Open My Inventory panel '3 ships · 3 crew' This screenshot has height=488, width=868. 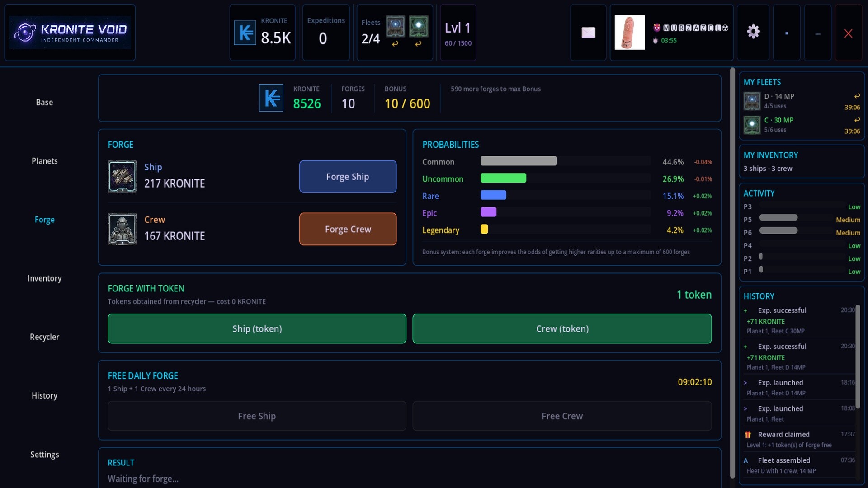(x=801, y=162)
